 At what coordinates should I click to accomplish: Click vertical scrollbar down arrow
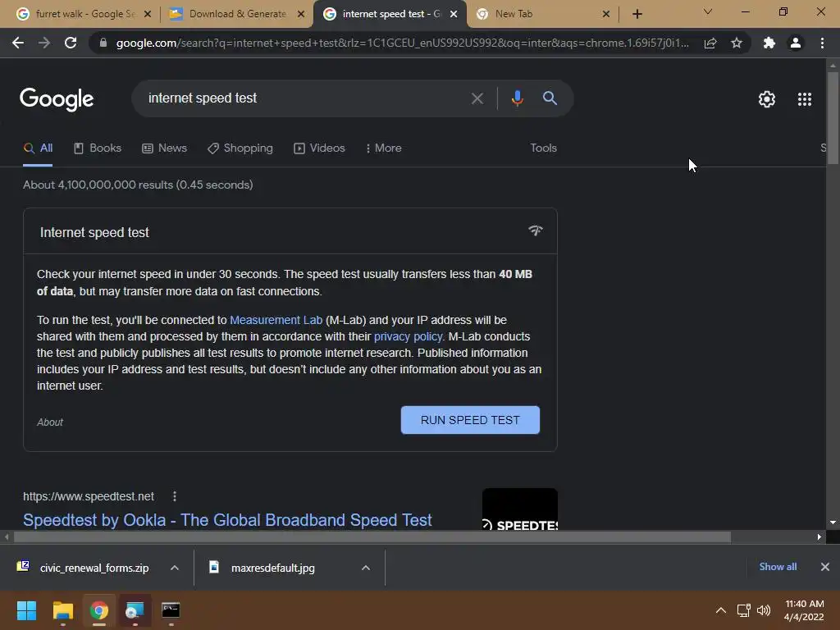click(833, 523)
